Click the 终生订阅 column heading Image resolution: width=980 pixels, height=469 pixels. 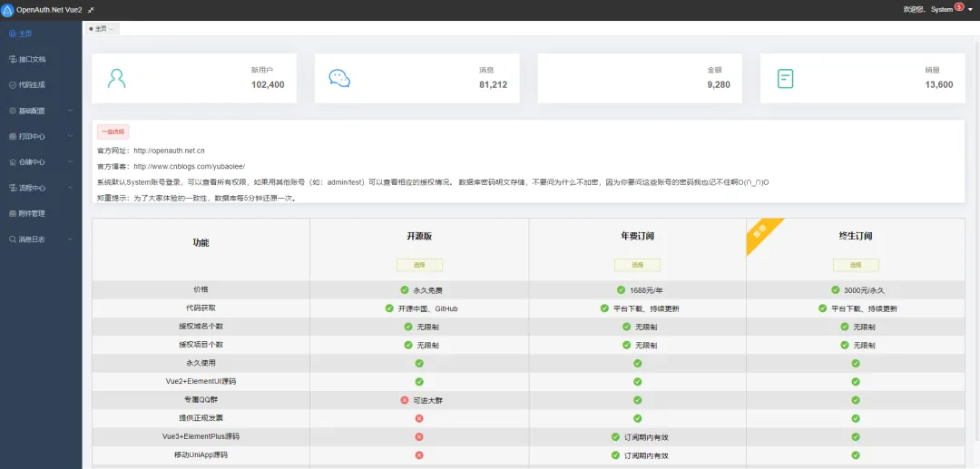(856, 237)
